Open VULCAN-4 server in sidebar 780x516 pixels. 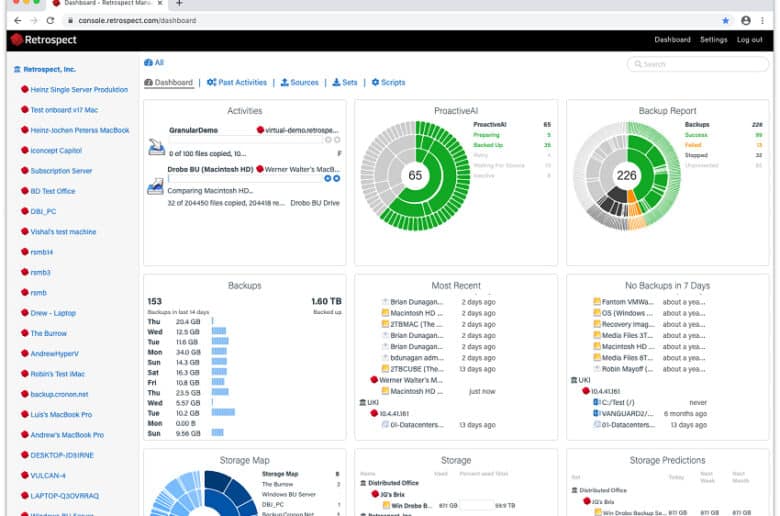(x=48, y=476)
